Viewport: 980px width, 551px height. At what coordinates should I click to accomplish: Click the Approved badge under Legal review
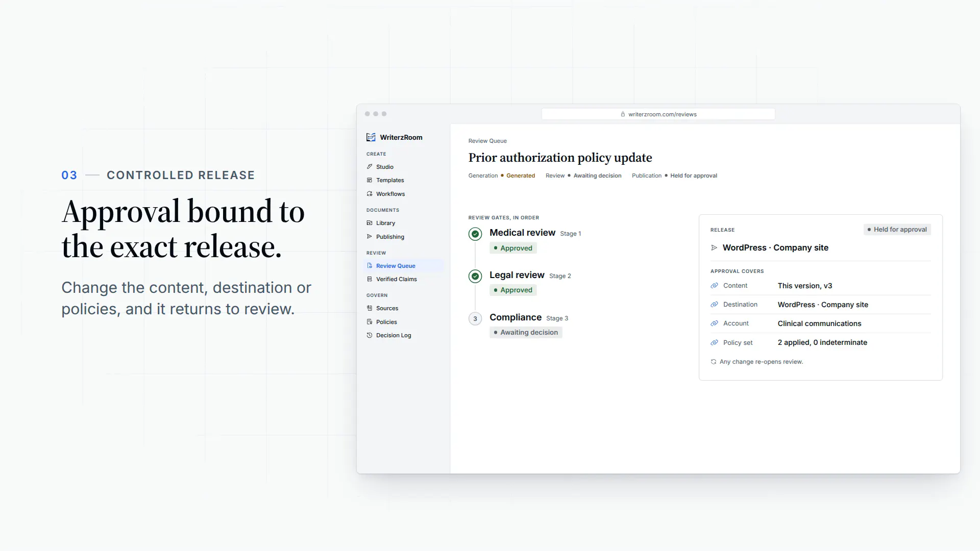pos(513,290)
